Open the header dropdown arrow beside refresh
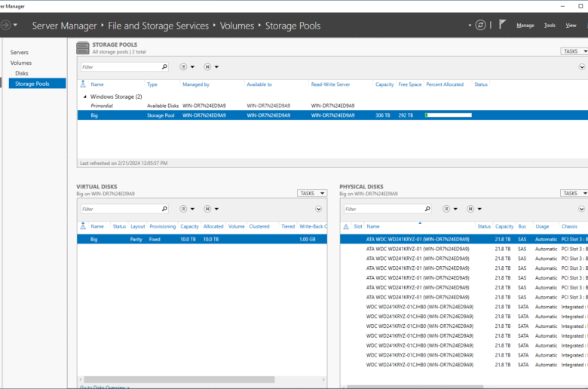Screen dimensions: 588x389 coord(470,26)
